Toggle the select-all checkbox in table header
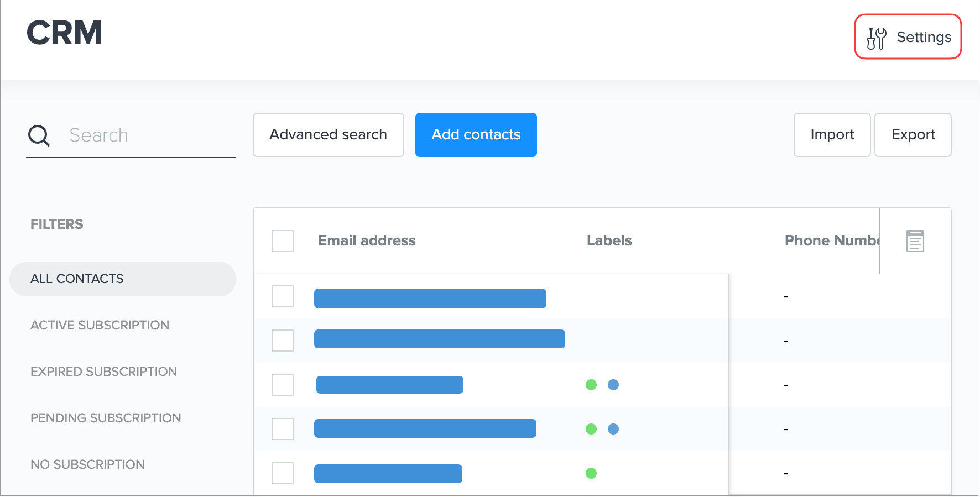980x497 pixels. (x=283, y=241)
